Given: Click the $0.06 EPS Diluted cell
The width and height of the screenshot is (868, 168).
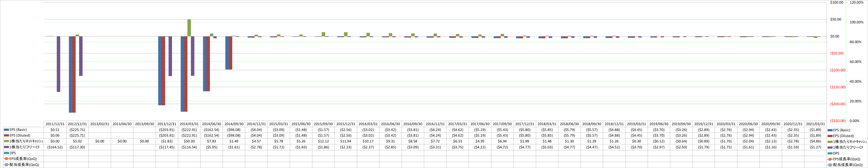Looking at the screenshot, I should point(55,135).
